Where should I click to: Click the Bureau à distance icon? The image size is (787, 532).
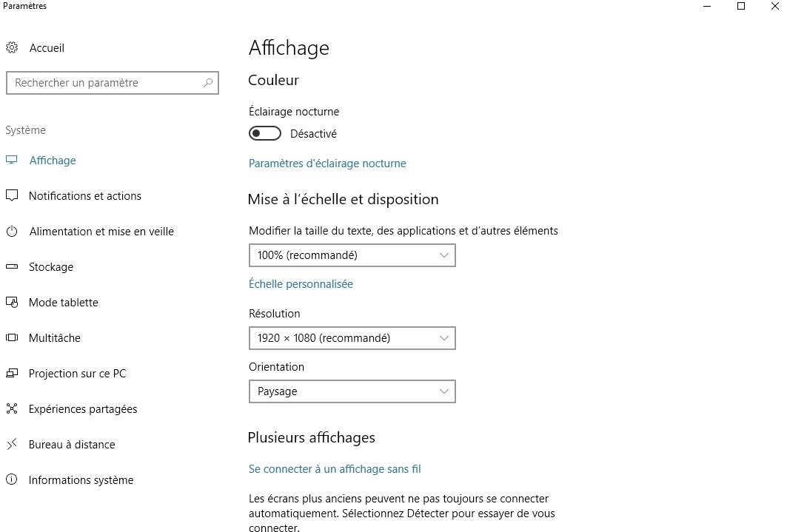coord(12,445)
